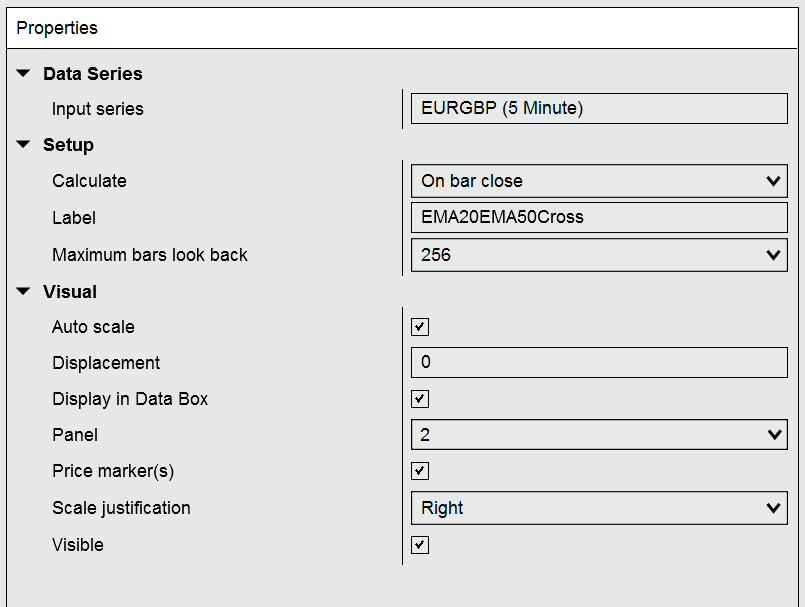Uncheck Display in Data Box

pyautogui.click(x=420, y=399)
